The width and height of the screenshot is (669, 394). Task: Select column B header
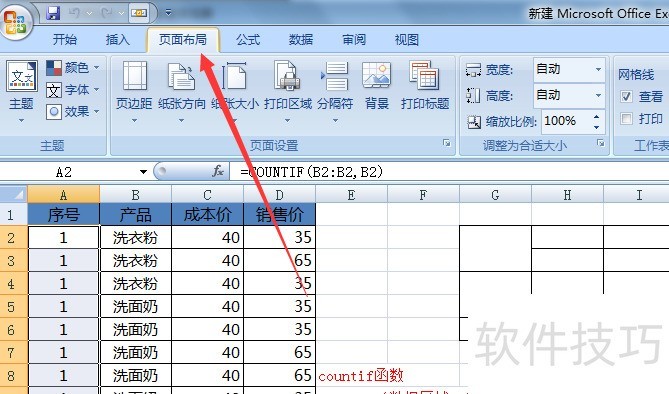[x=136, y=195]
